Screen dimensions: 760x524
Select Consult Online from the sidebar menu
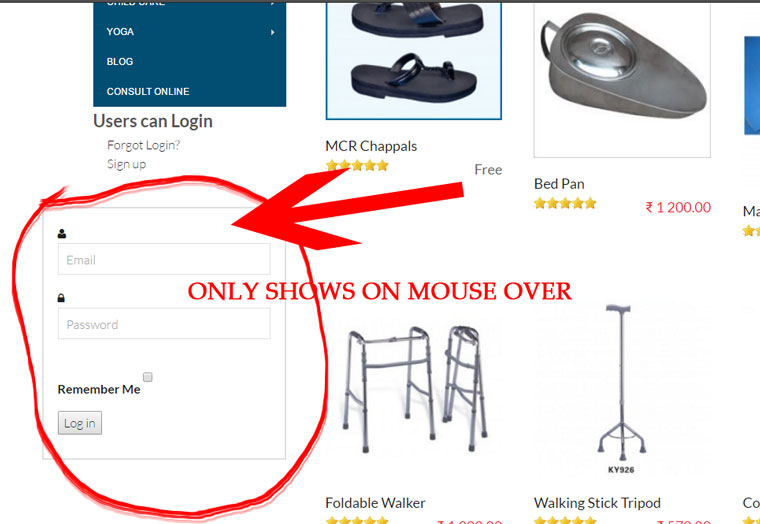pos(148,91)
